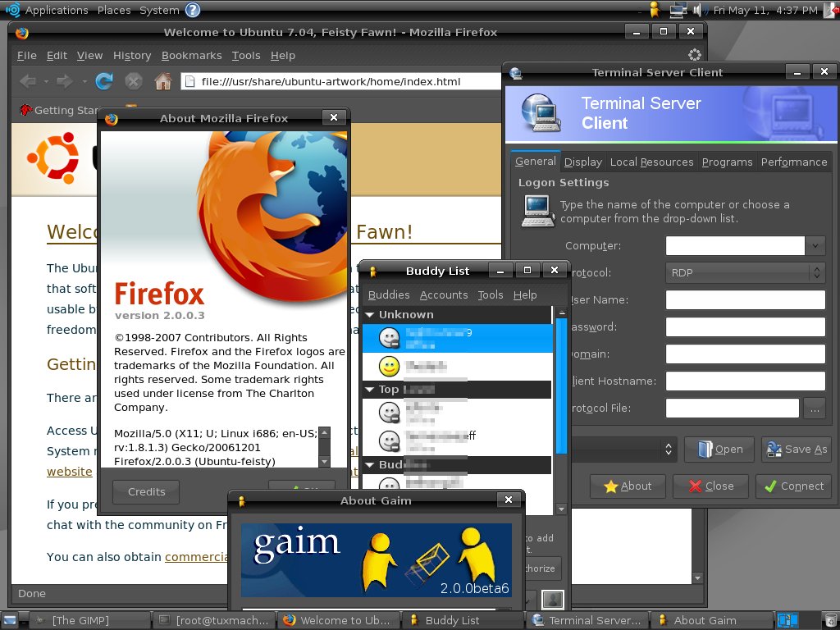Click the first buddy's status icon in Unknown

[x=389, y=338]
